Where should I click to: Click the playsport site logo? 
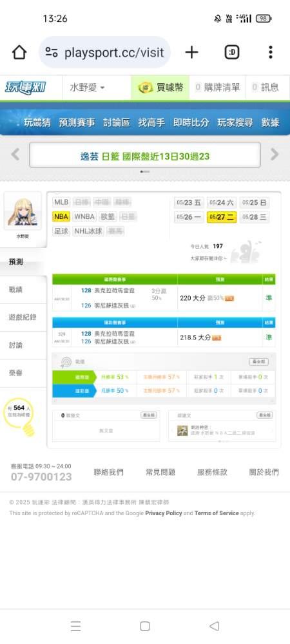(x=26, y=88)
